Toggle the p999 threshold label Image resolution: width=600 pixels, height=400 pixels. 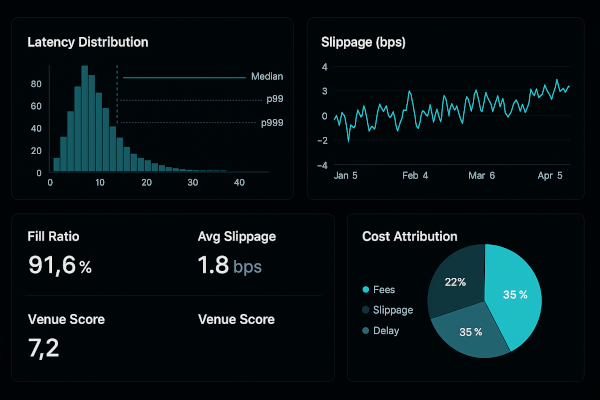click(x=270, y=123)
